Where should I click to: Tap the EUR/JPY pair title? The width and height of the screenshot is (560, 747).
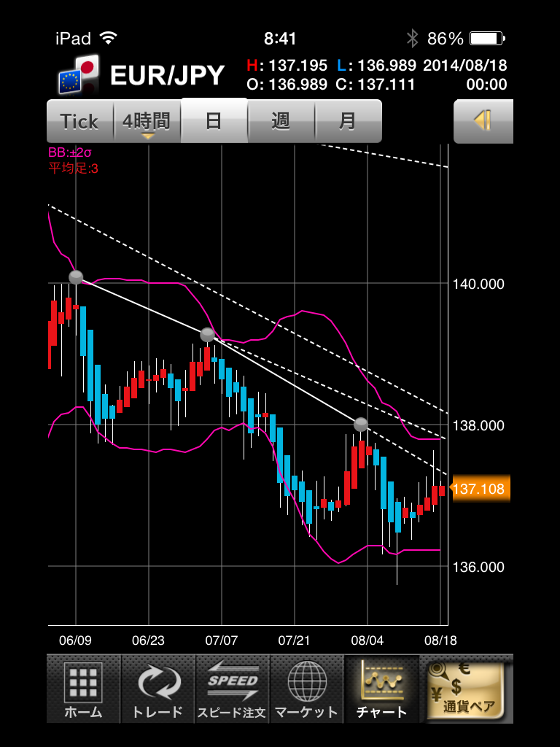click(x=167, y=75)
